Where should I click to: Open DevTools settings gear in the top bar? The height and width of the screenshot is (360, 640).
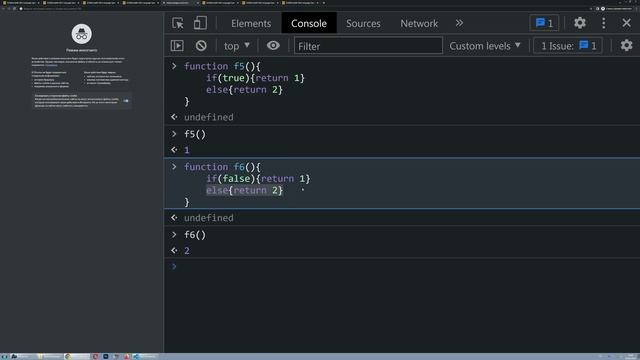point(580,23)
